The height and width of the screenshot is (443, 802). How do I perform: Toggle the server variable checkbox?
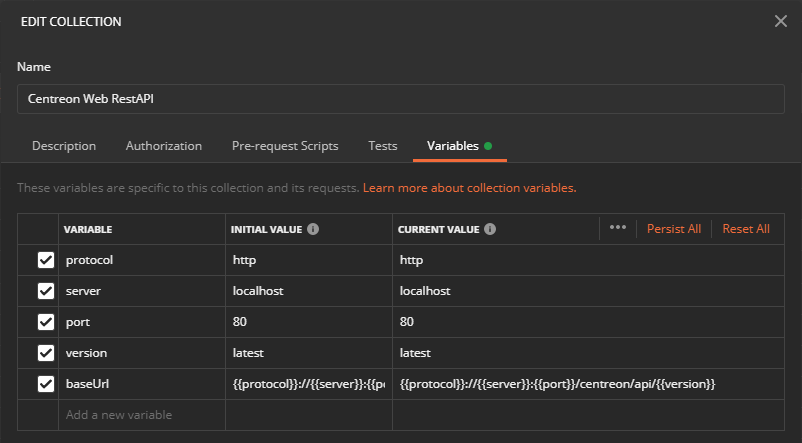coord(45,291)
